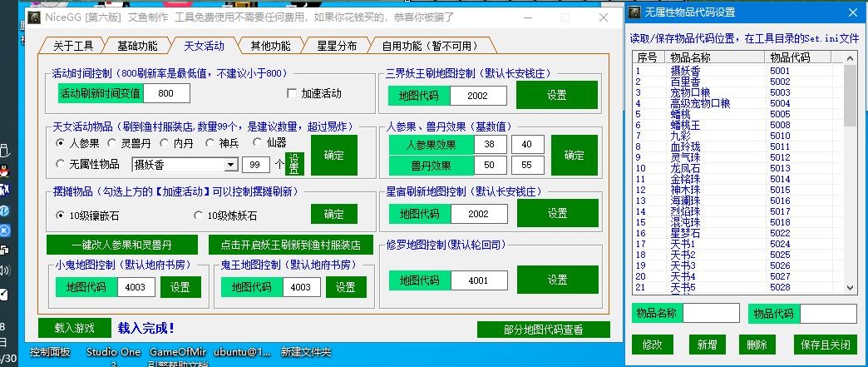The image size is (868, 367).
Task: Focus the 物品名称 input field
Action: click(x=711, y=314)
